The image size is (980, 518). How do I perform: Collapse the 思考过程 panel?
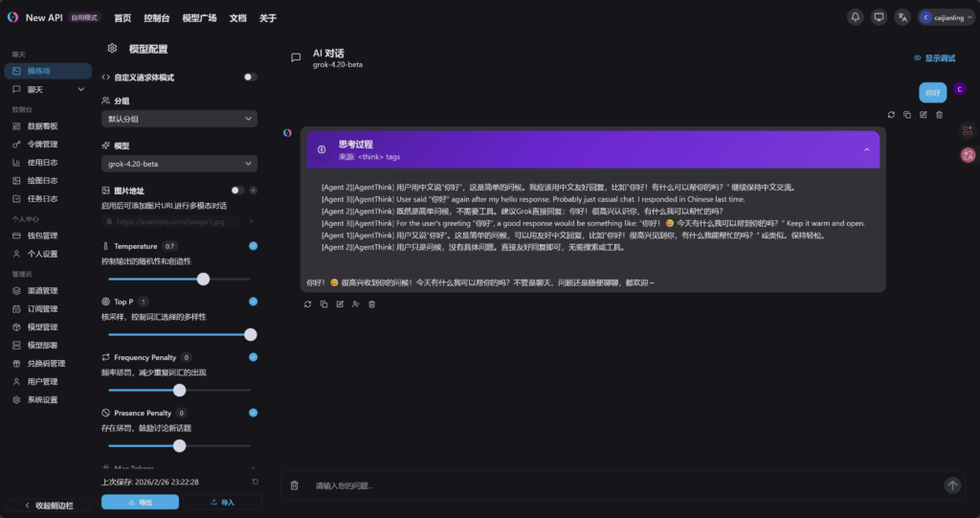coord(867,149)
